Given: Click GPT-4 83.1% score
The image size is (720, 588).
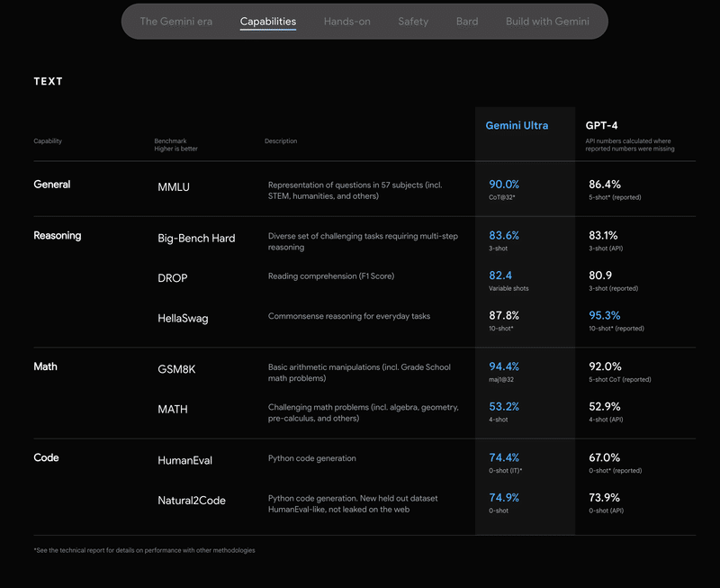Looking at the screenshot, I should (x=603, y=235).
